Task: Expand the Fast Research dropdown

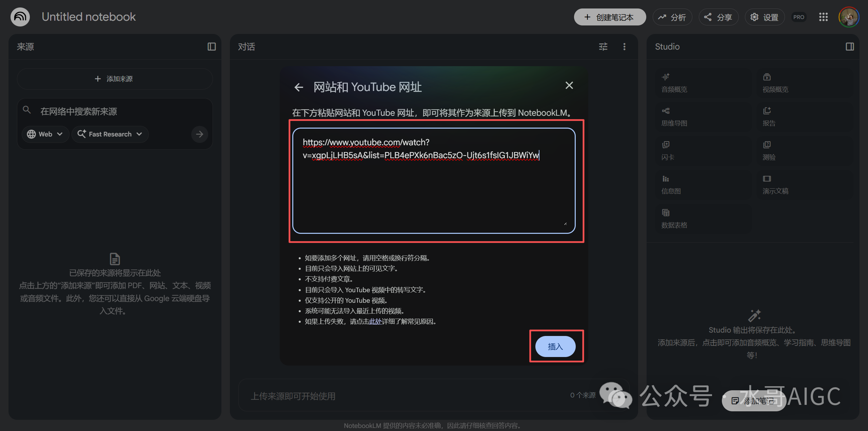Action: tap(110, 134)
